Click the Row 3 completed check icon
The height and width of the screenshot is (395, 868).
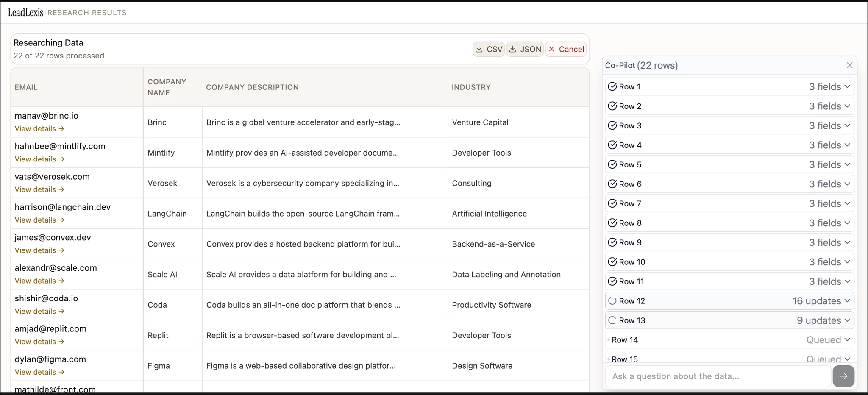coord(612,125)
